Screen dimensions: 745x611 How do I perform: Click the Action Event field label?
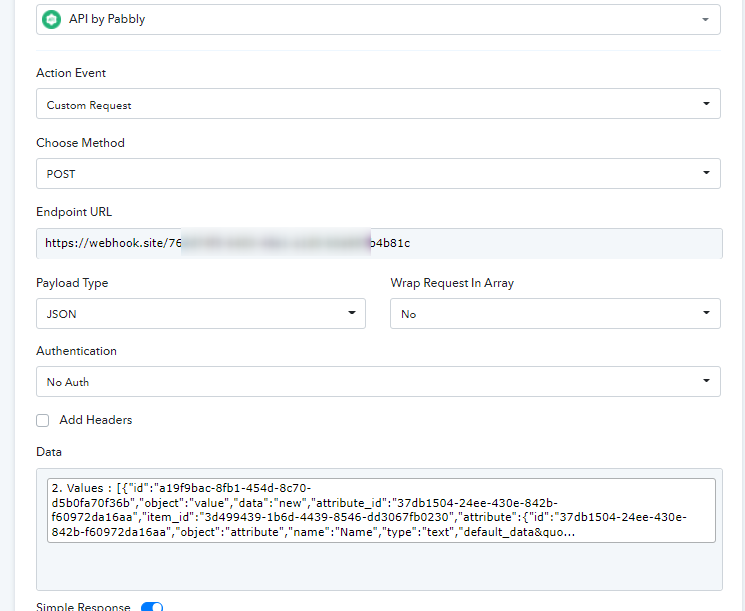[x=71, y=73]
